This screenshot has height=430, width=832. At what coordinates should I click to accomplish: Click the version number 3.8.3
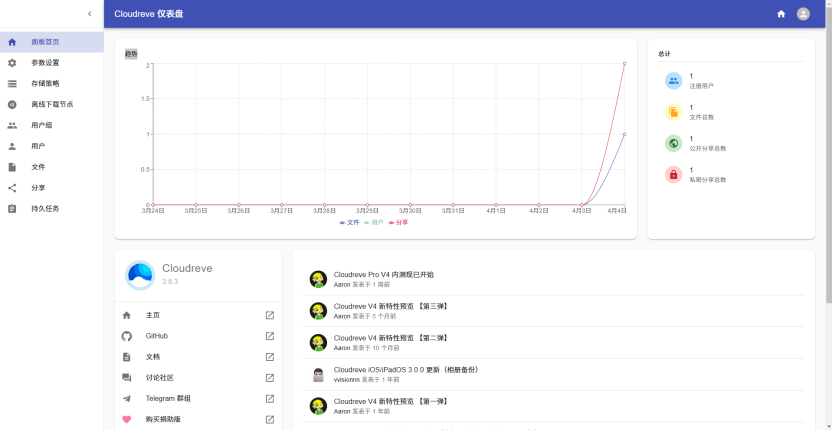click(170, 282)
